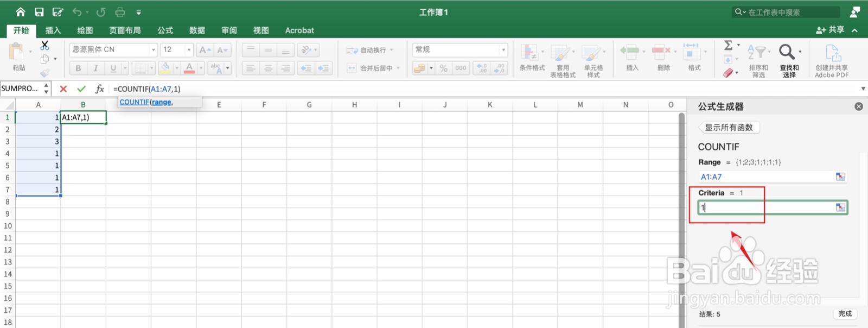Create and share Adobe PDF
The width and height of the screenshot is (868, 328).
coord(832,60)
